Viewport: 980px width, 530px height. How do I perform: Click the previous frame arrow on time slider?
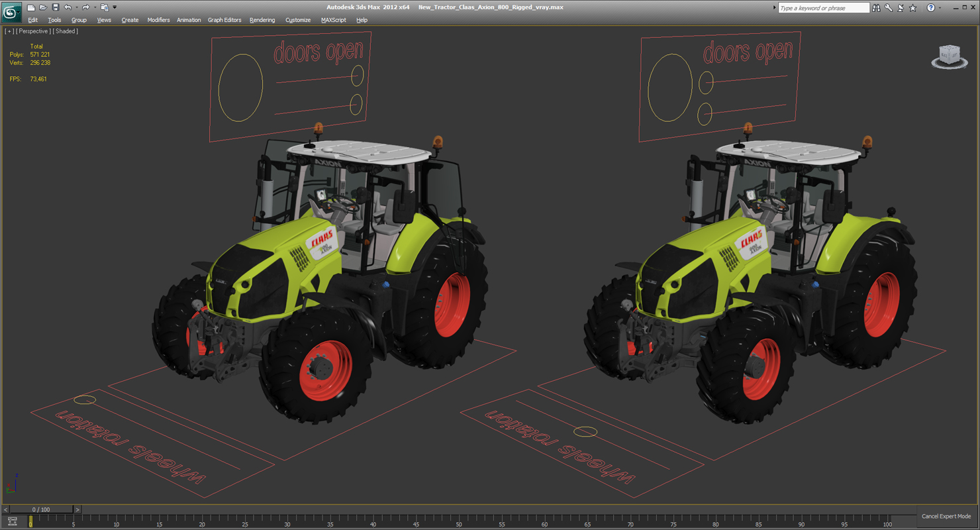point(6,509)
